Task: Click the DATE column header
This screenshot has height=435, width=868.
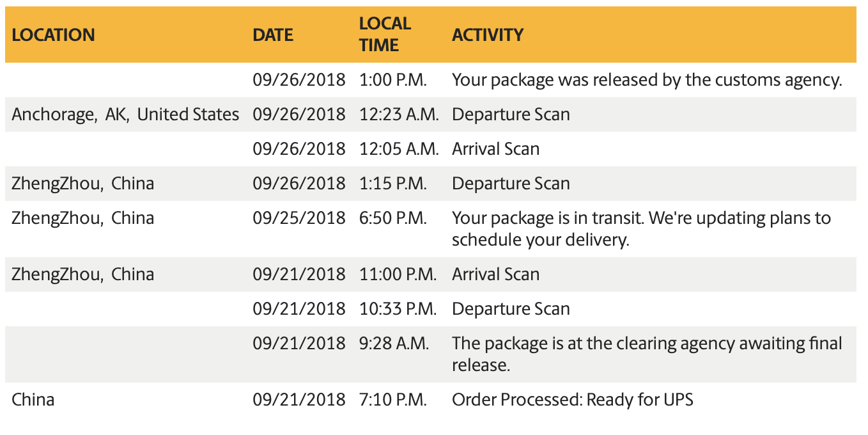Action: point(273,35)
